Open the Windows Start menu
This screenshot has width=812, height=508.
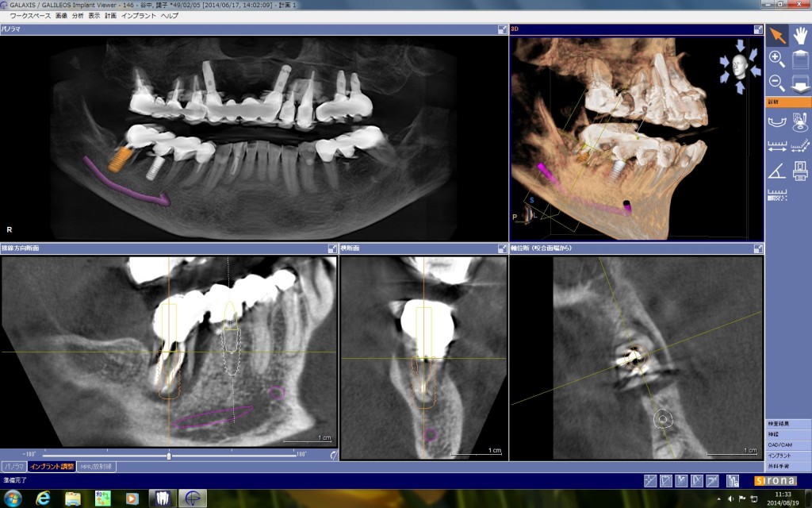[13, 498]
